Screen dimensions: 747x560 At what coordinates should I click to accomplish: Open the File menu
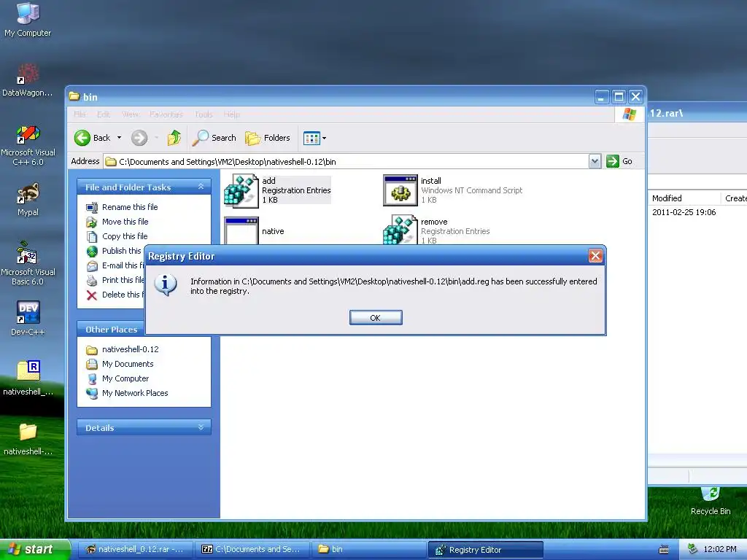[80, 114]
